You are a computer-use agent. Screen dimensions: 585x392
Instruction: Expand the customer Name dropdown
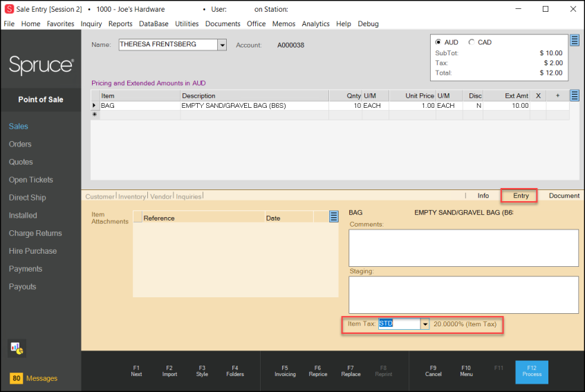click(222, 45)
